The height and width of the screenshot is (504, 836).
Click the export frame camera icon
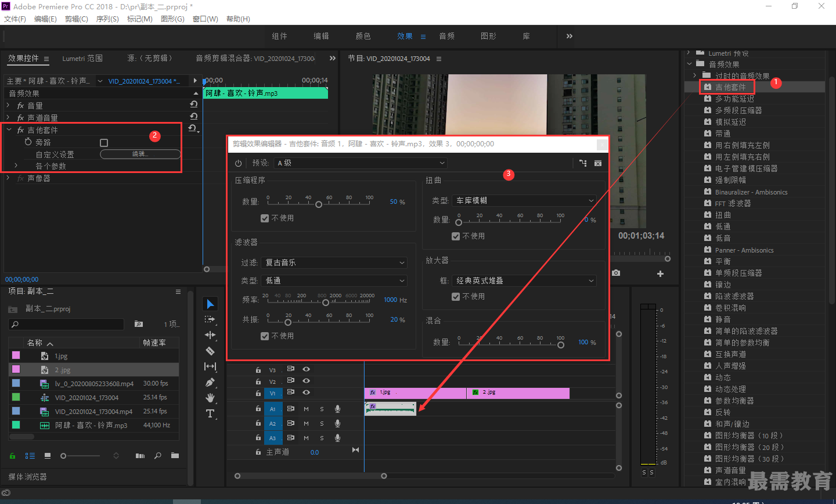pyautogui.click(x=616, y=273)
